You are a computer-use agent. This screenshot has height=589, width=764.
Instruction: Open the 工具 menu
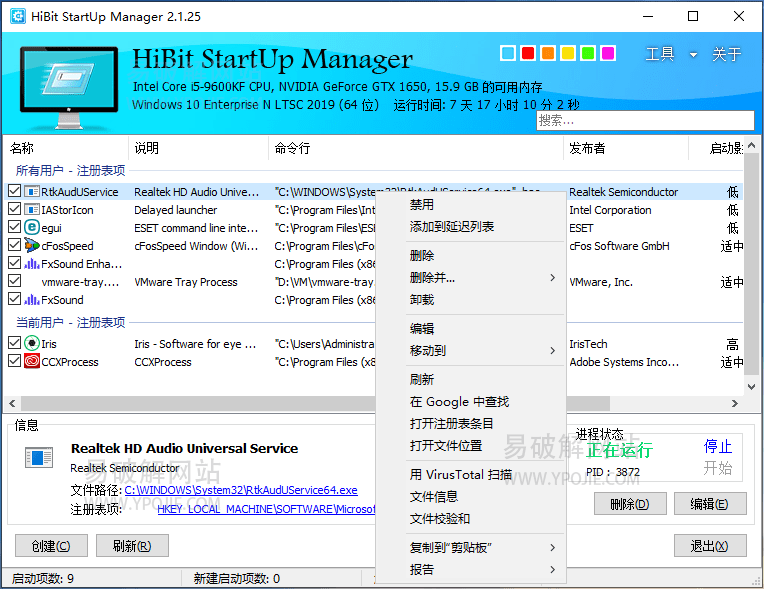(x=660, y=54)
